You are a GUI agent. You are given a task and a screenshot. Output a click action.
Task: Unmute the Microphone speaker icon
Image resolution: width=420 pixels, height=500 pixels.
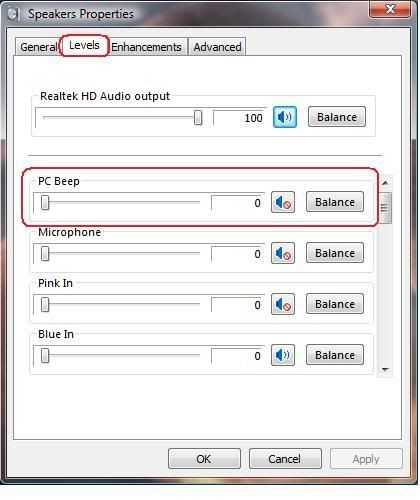[283, 253]
